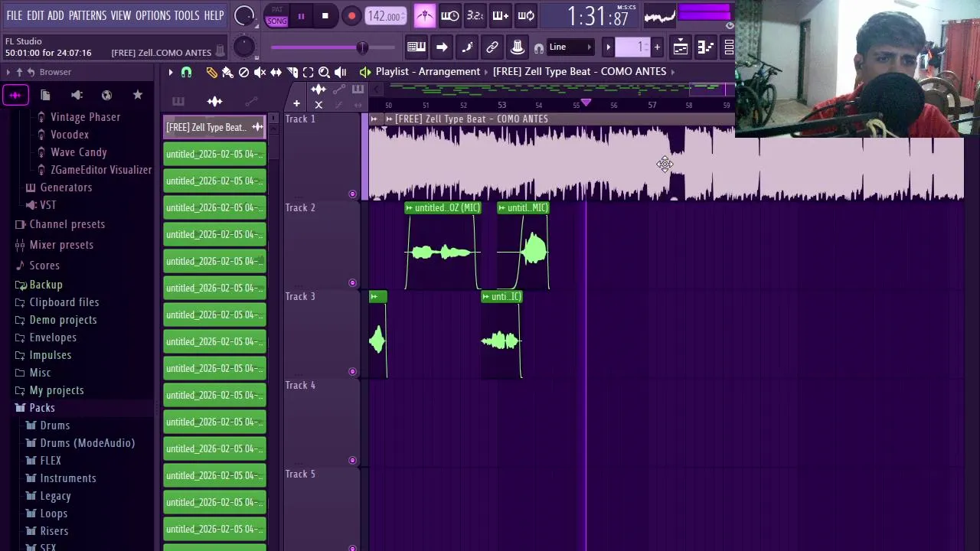Open the PATTERNS menu
Viewport: 980px width, 551px height.
87,15
